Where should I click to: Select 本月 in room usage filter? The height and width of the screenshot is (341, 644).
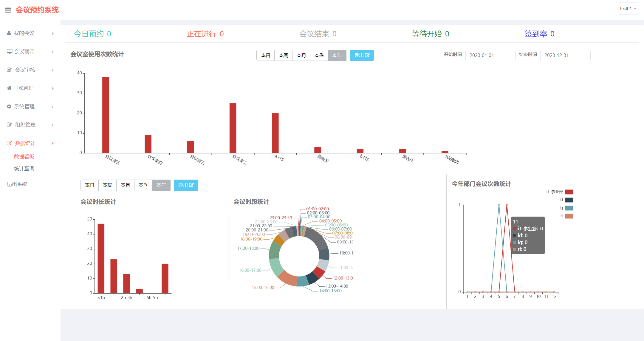(301, 55)
